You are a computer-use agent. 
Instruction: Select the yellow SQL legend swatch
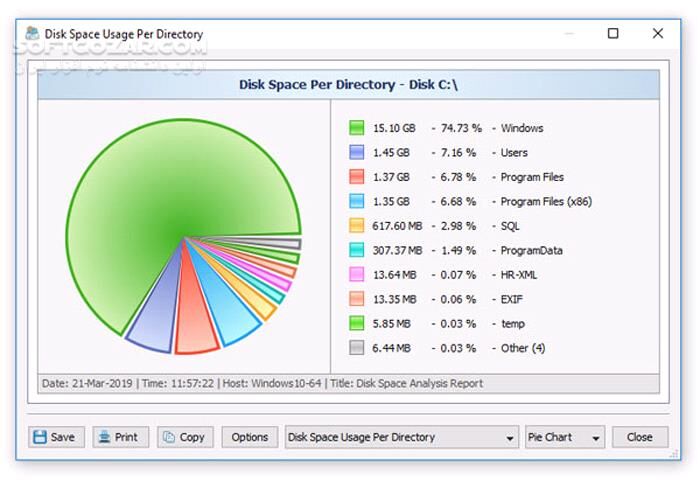pyautogui.click(x=357, y=226)
